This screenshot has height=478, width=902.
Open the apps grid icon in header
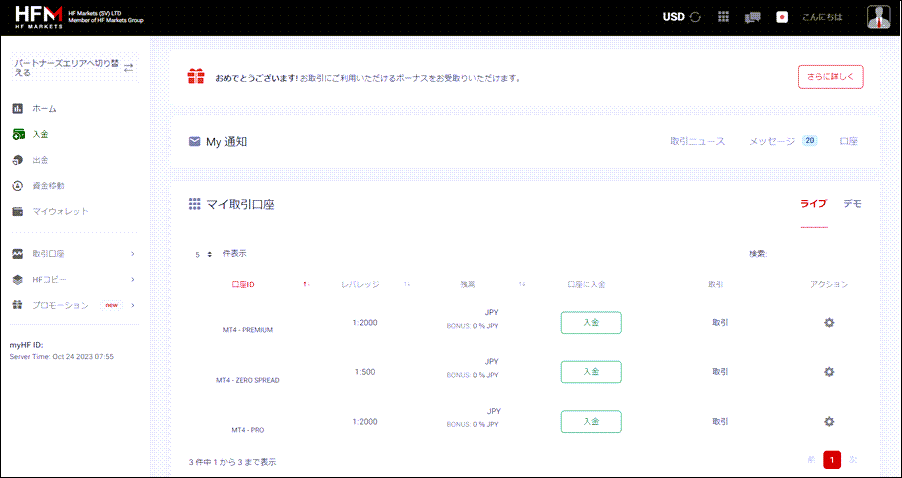pos(724,17)
